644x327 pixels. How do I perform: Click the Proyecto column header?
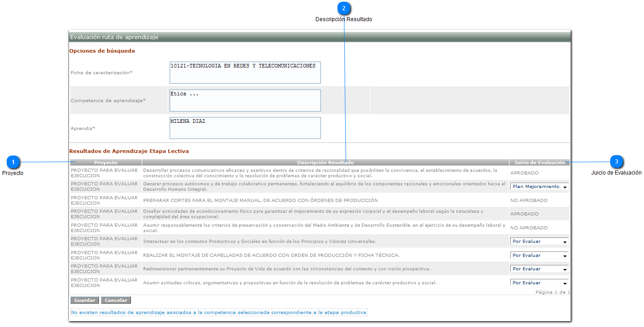coord(106,162)
